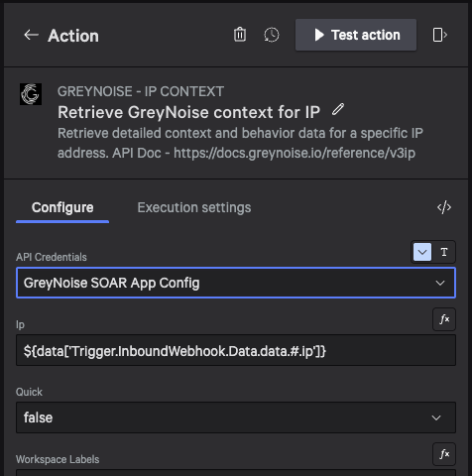The height and width of the screenshot is (476, 472).
Task: Open version history clock icon
Action: point(272,35)
